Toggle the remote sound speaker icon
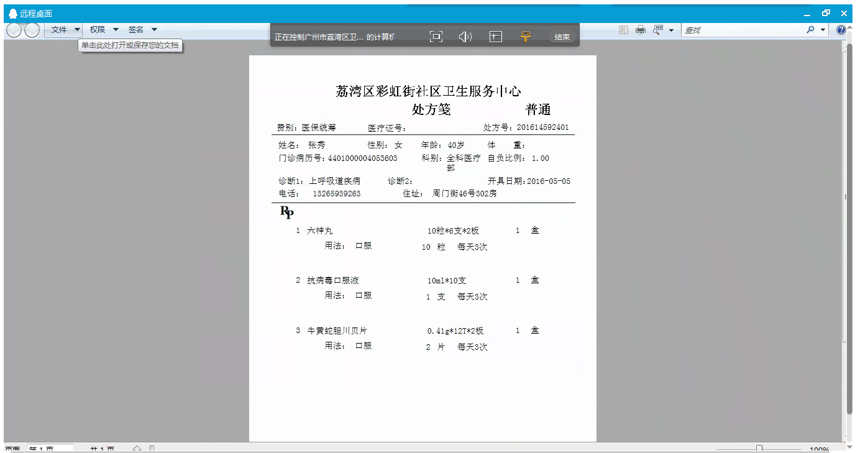Viewport: 868px width, 453px height. pyautogui.click(x=465, y=37)
